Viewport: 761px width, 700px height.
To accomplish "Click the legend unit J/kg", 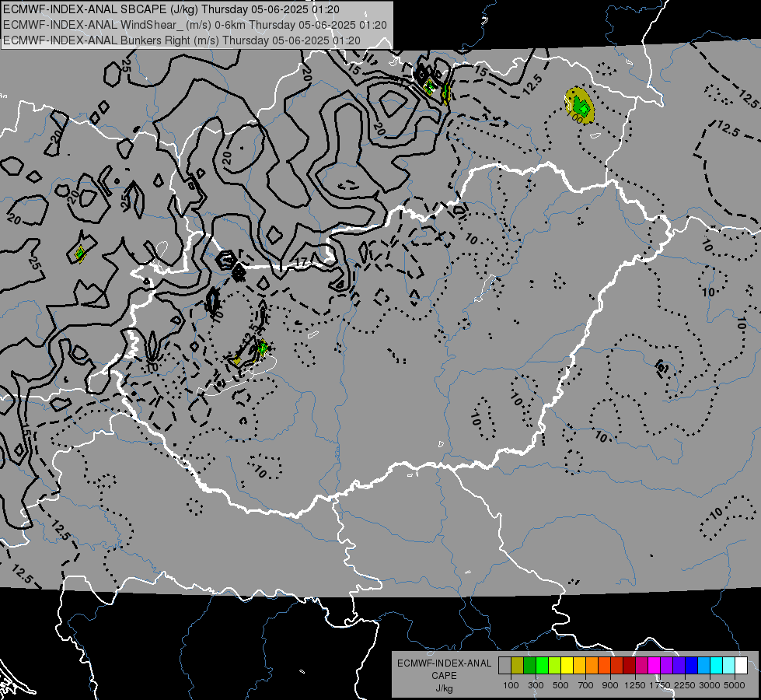I will coord(444,688).
